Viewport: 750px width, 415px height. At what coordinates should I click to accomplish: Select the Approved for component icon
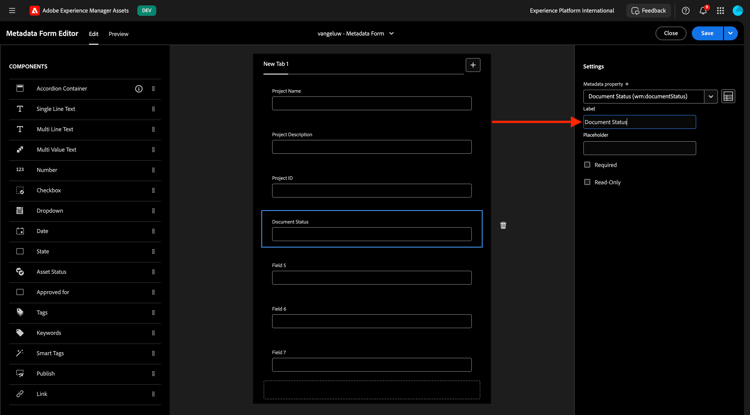click(x=20, y=292)
